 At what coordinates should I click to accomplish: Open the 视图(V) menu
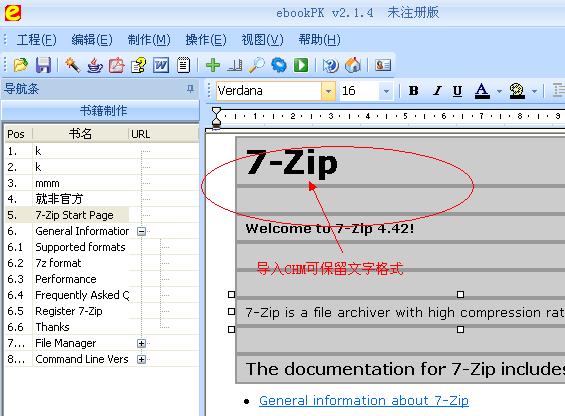click(262, 40)
